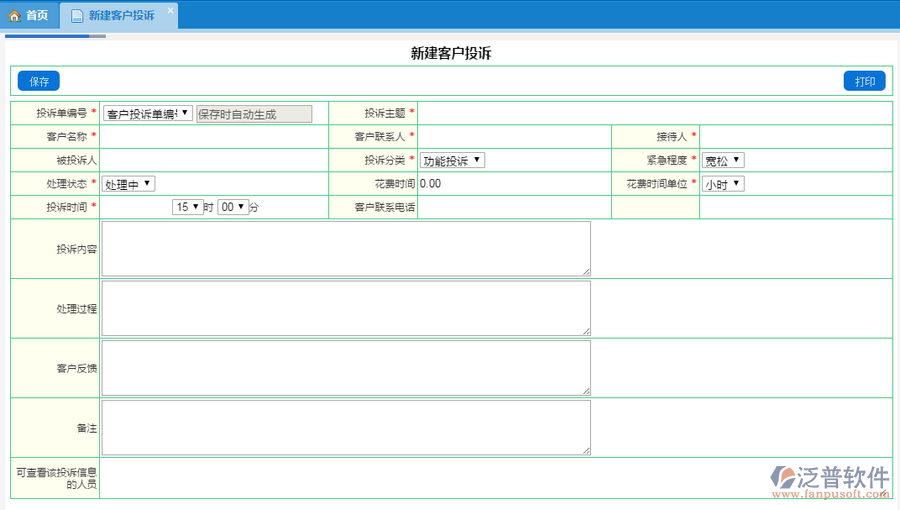The image size is (900, 510).
Task: Switch to the 首页 tab
Action: point(29,16)
